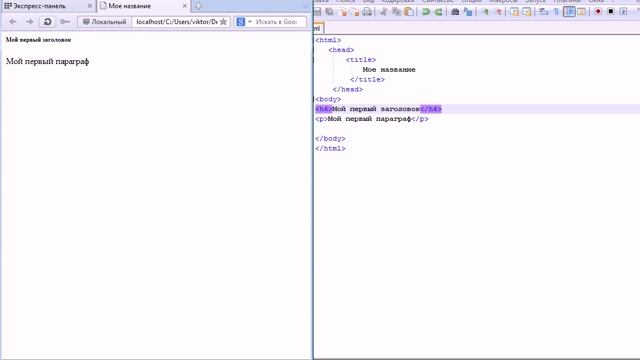
Task: Click the Save All toolbar icon
Action: [329, 12]
